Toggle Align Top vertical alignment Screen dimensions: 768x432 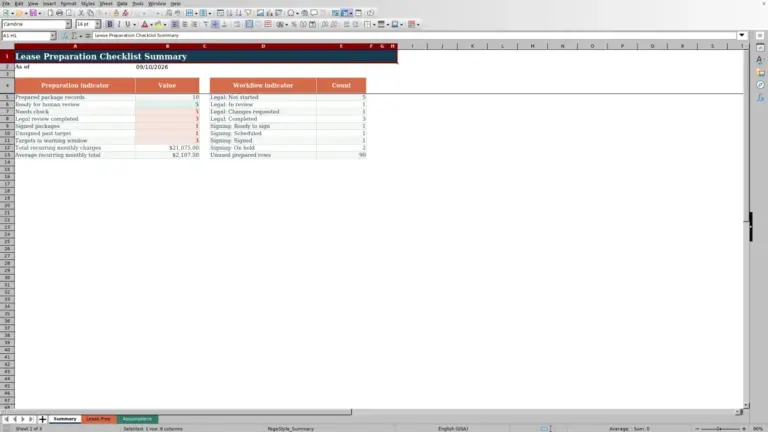click(206, 24)
